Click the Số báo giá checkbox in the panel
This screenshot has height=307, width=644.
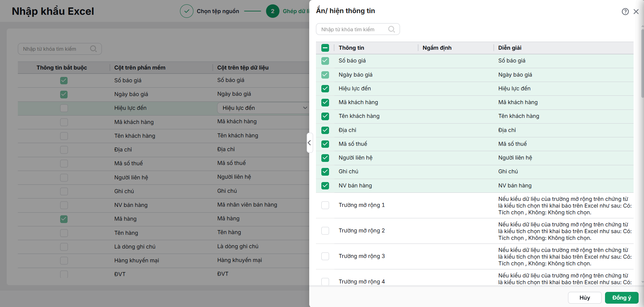click(x=325, y=61)
